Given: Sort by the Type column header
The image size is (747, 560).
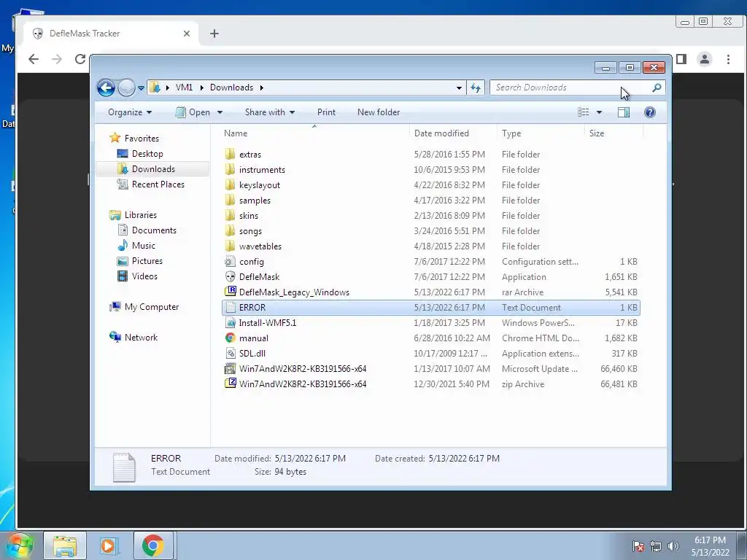Looking at the screenshot, I should click(x=541, y=133).
